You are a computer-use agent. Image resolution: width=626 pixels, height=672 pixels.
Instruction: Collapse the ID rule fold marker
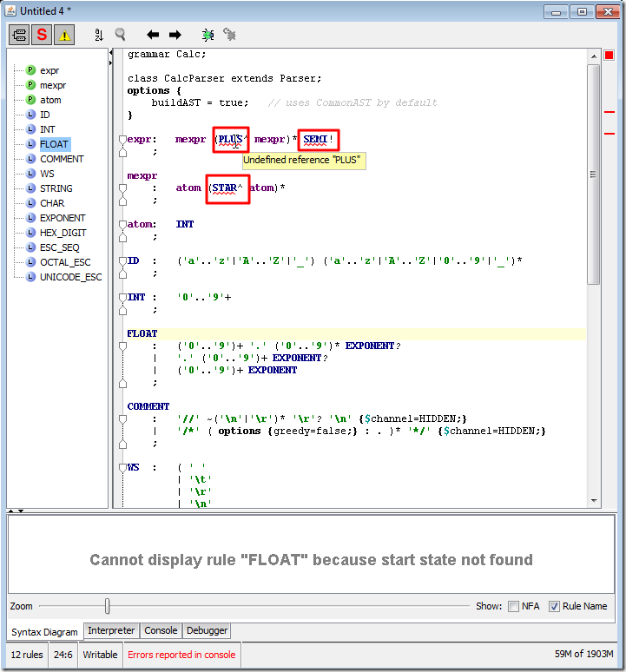[x=122, y=261]
